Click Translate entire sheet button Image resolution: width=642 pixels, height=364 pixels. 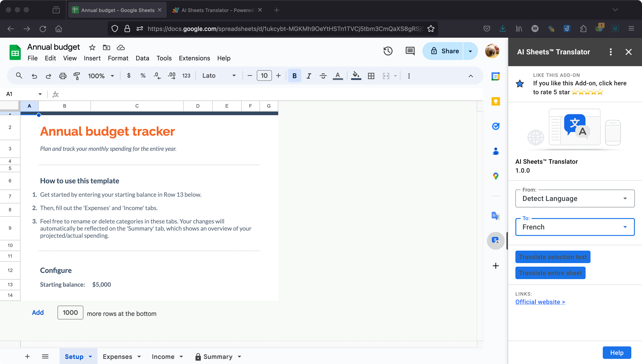point(550,273)
